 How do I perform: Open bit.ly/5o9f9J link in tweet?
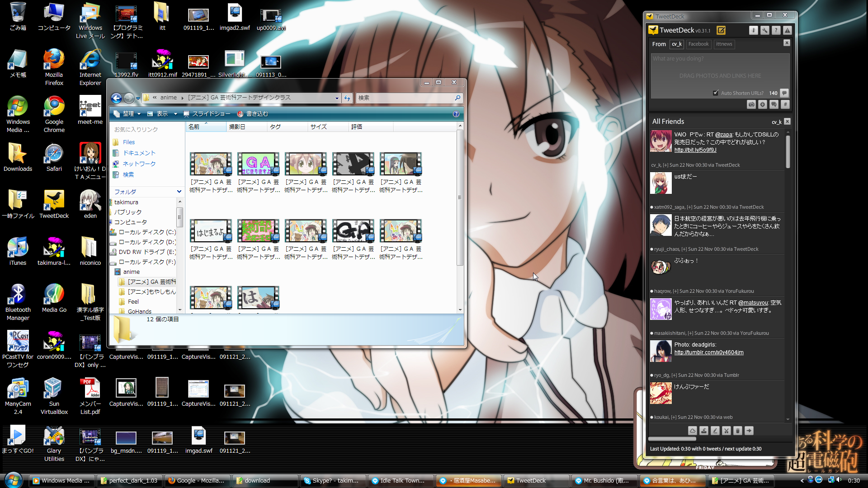[695, 150]
